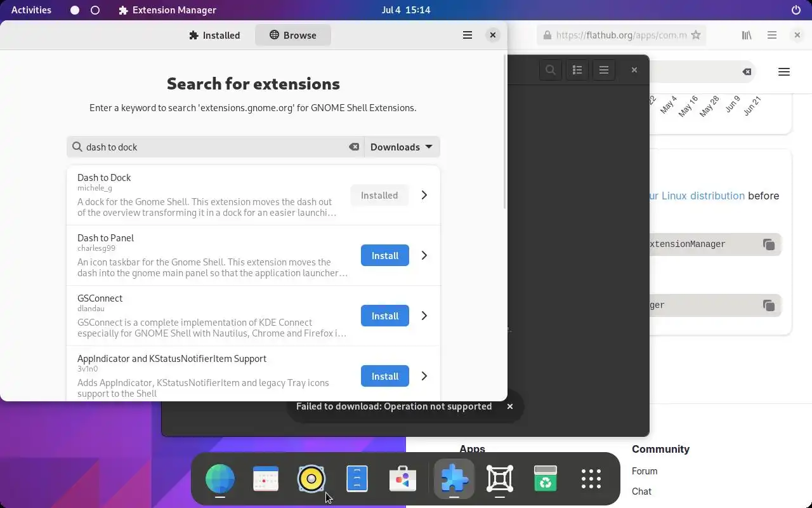812x508 pixels.
Task: Install the Dash to Panel extension
Action: (x=385, y=255)
